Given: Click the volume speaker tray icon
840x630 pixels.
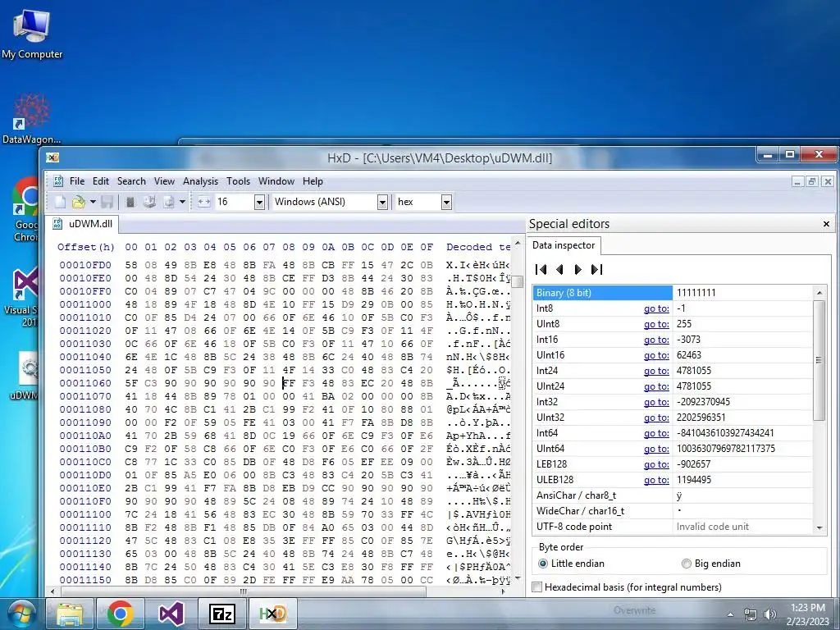Looking at the screenshot, I should [x=769, y=614].
